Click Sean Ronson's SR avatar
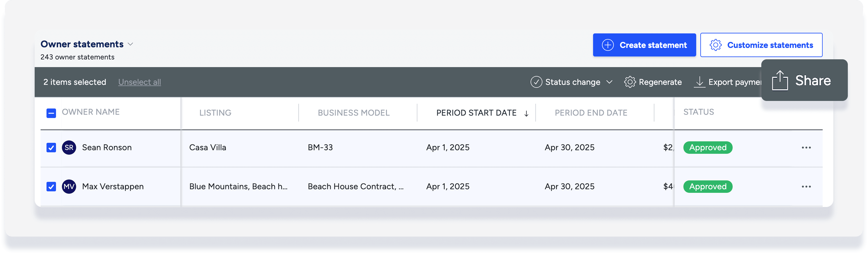 pyautogui.click(x=69, y=148)
